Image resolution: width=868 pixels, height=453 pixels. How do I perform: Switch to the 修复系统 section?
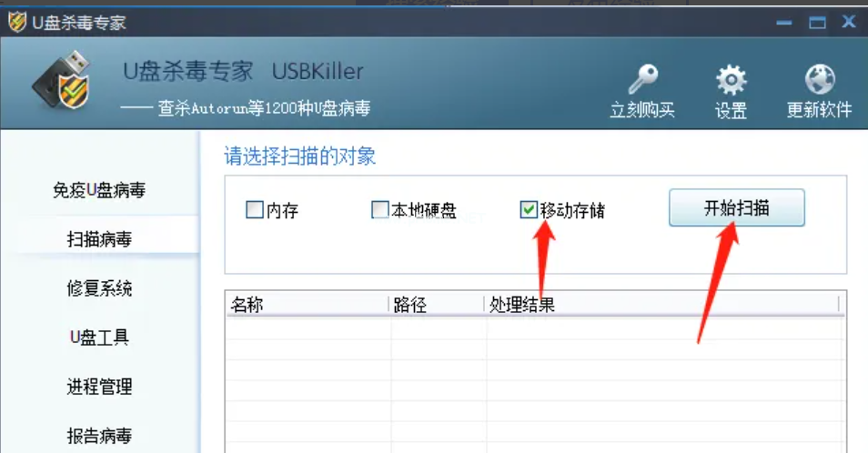pyautogui.click(x=99, y=289)
